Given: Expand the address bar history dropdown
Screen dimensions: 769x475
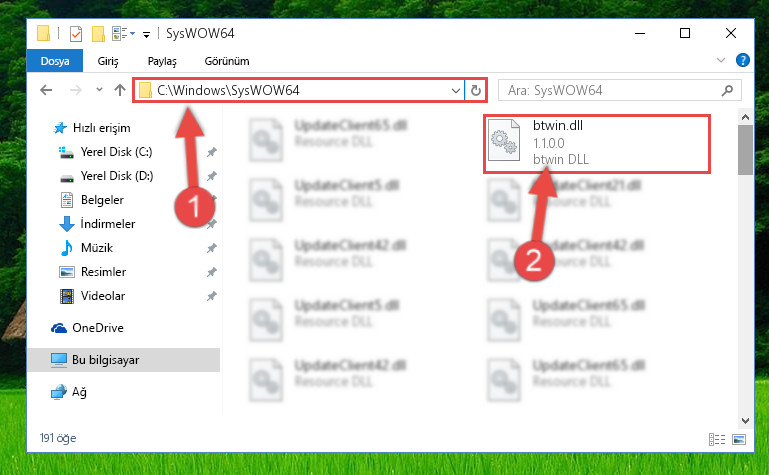Looking at the screenshot, I should point(456,90).
